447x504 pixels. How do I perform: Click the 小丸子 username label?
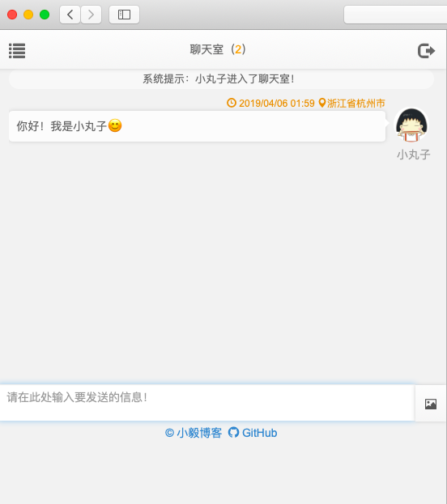[414, 155]
